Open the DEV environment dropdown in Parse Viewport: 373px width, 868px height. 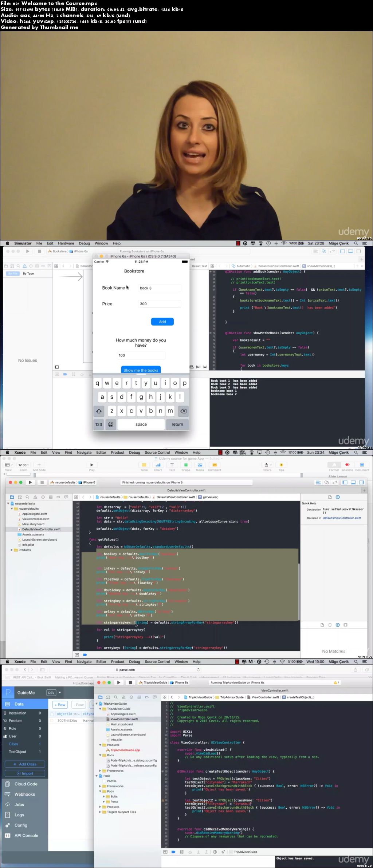click(x=54, y=693)
